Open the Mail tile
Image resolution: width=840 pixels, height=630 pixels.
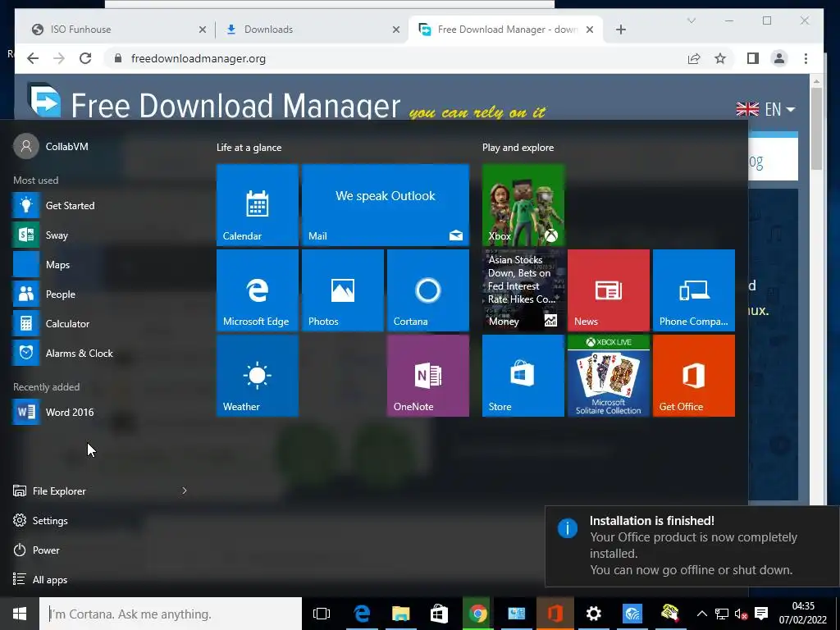386,204
